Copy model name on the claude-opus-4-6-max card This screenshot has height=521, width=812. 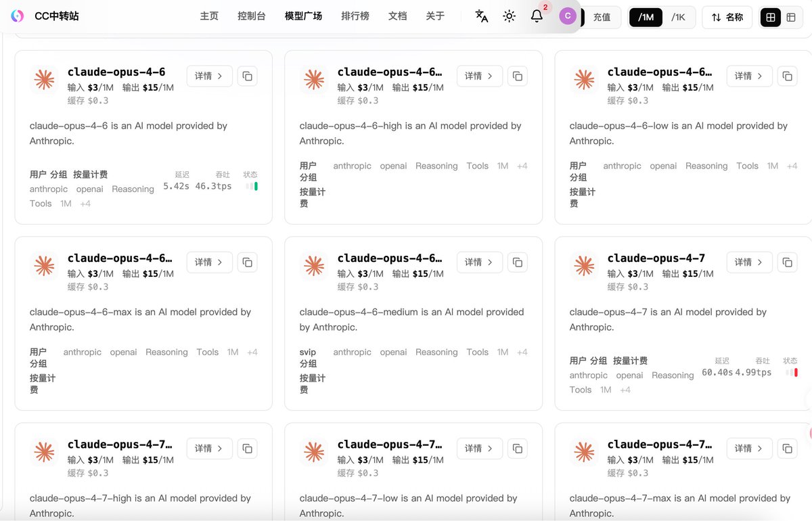click(x=248, y=262)
